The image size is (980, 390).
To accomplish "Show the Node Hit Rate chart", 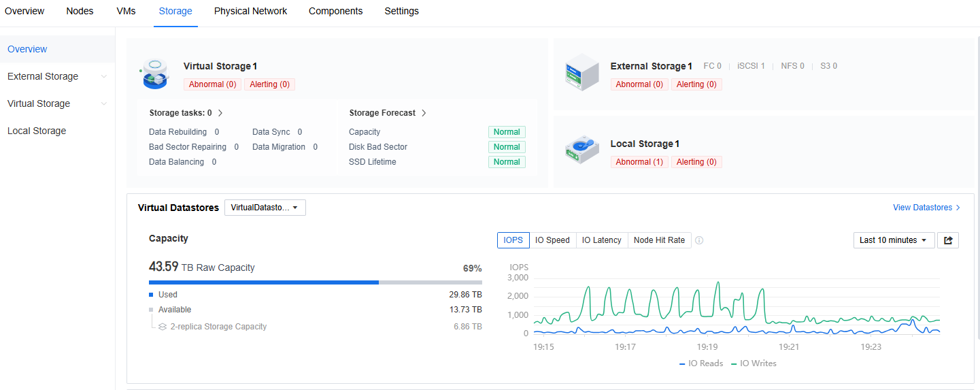I will [659, 240].
